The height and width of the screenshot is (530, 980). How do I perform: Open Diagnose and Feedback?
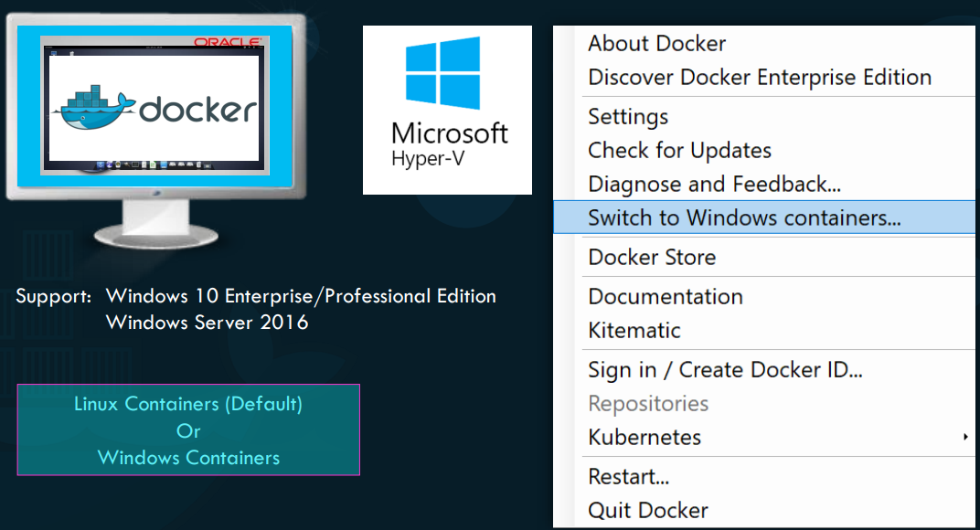click(763, 185)
